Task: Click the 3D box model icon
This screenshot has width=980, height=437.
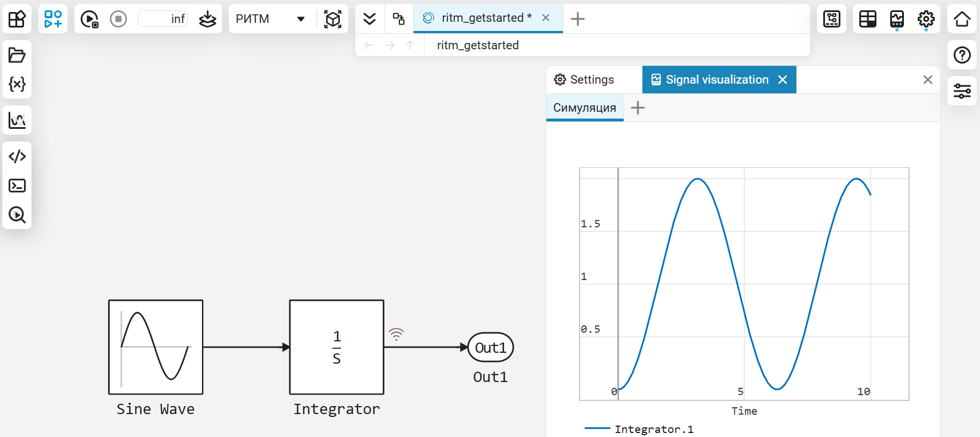Action: (x=333, y=19)
